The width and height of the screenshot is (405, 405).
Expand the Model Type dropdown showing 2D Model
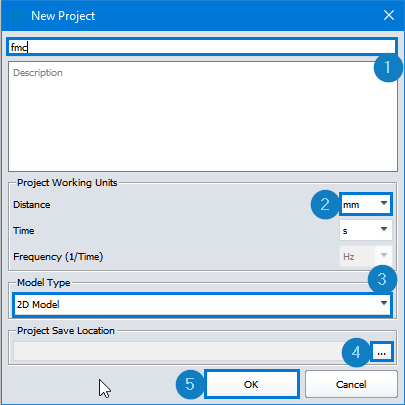tap(202, 304)
